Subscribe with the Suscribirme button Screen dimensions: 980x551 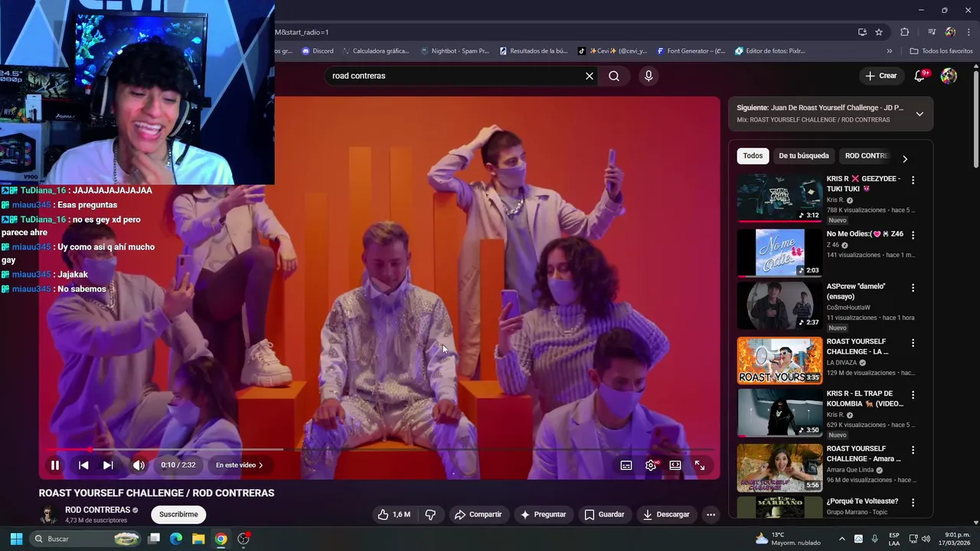(178, 514)
